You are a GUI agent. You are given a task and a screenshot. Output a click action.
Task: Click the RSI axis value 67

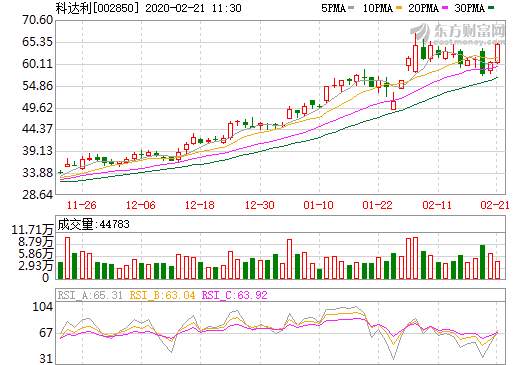pos(46,333)
